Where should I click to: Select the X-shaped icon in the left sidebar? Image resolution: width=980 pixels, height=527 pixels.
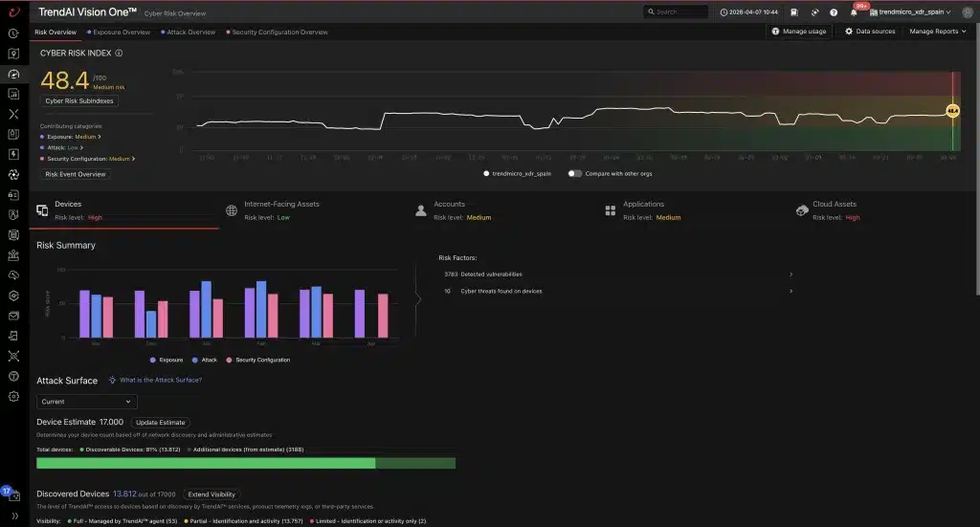(13, 114)
